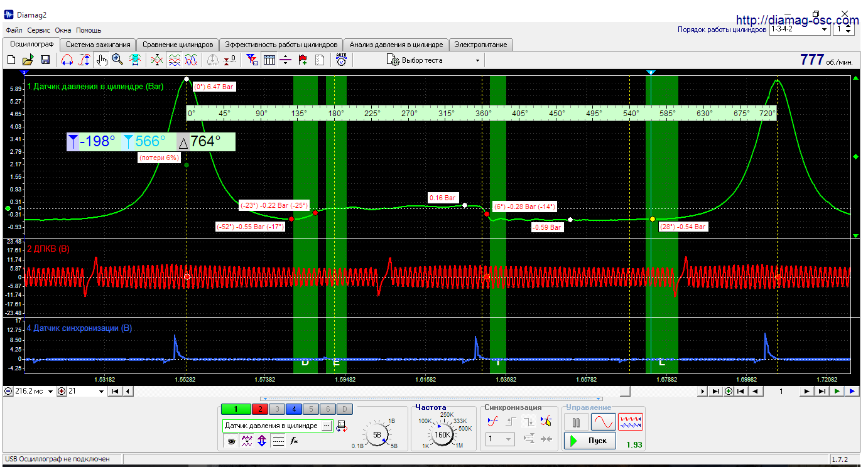This screenshot has height=467, width=868.
Task: Click the stacked waveforms toolbar icon
Action: coord(175,60)
